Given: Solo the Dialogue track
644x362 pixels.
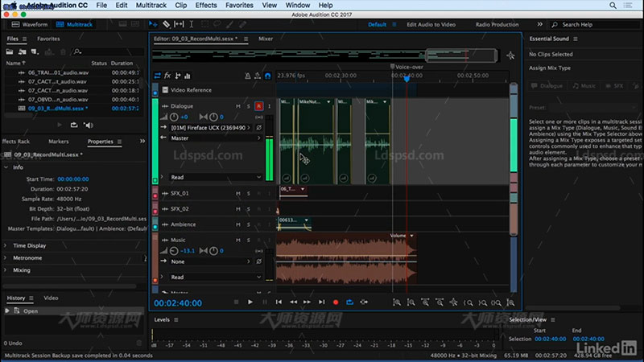Looking at the screenshot, I should click(249, 106).
